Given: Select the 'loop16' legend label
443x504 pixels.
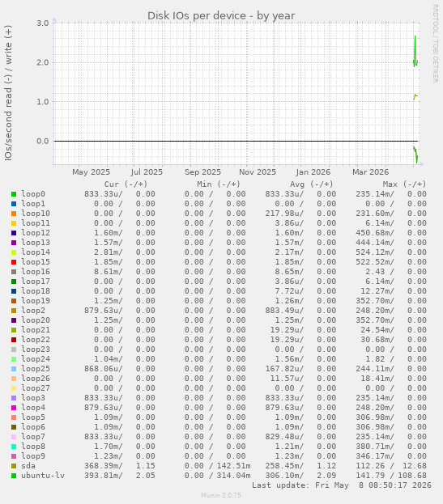Looking at the screenshot, I should (x=36, y=271).
